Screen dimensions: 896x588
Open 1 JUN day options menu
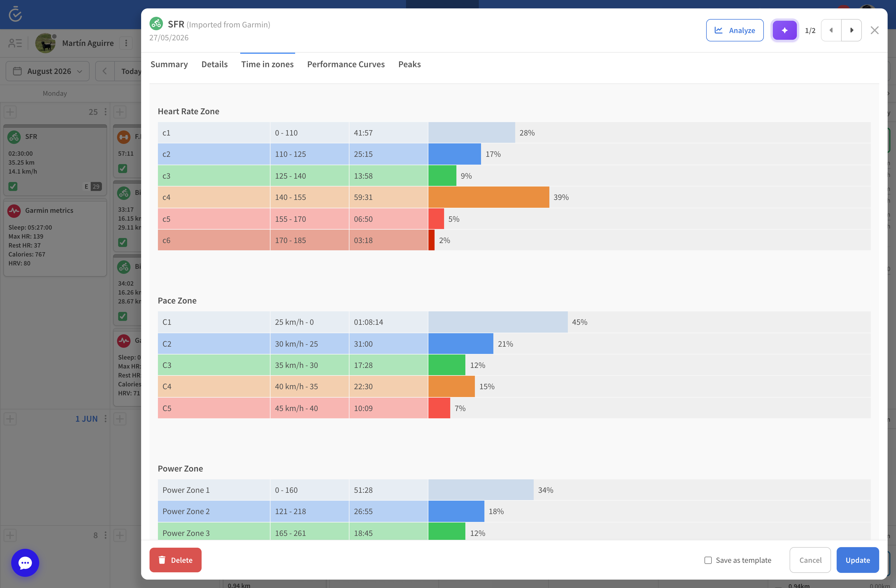click(x=105, y=419)
